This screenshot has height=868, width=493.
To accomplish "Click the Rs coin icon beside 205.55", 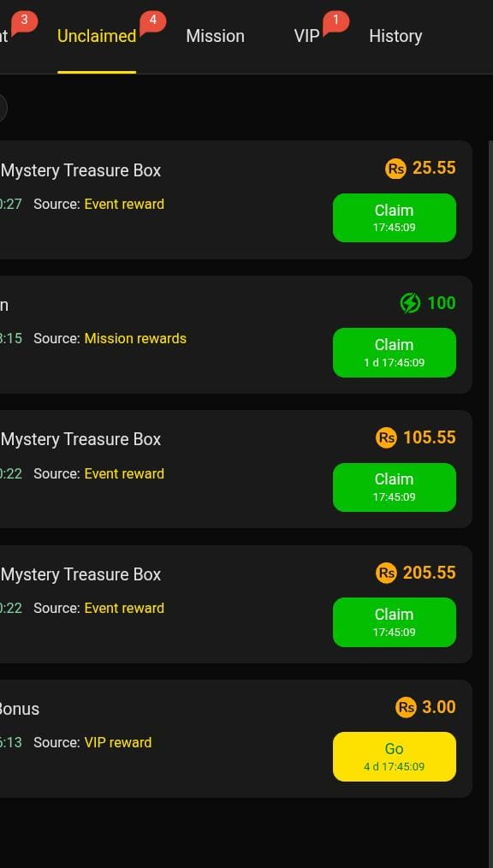I will click(x=386, y=573).
